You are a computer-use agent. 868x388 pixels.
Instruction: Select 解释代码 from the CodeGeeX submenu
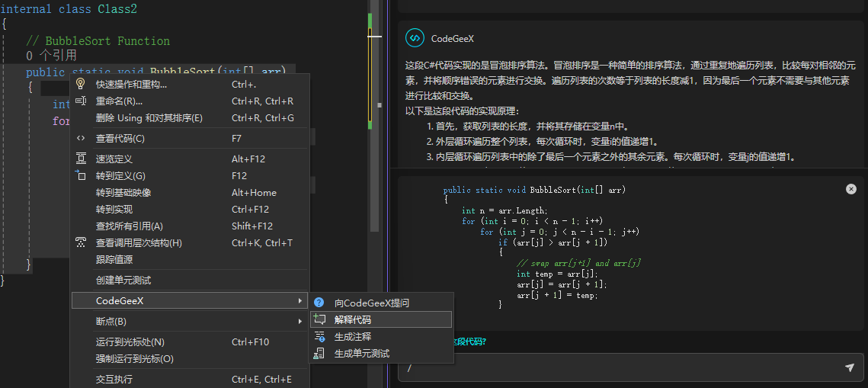[x=353, y=320]
